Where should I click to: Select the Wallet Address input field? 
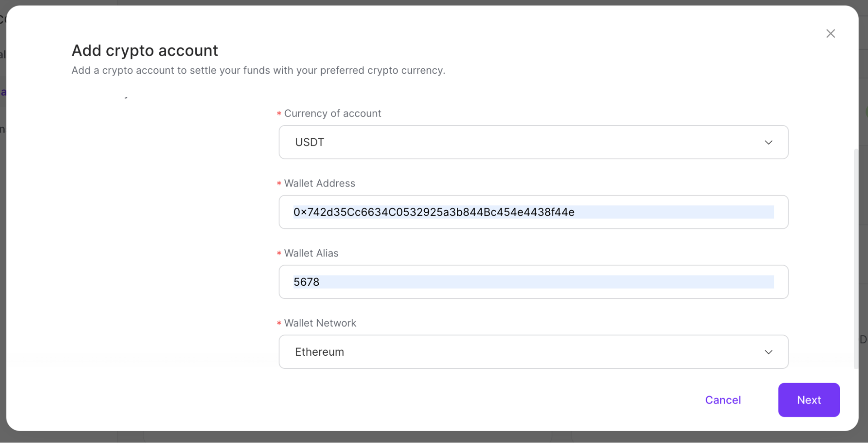tap(533, 212)
